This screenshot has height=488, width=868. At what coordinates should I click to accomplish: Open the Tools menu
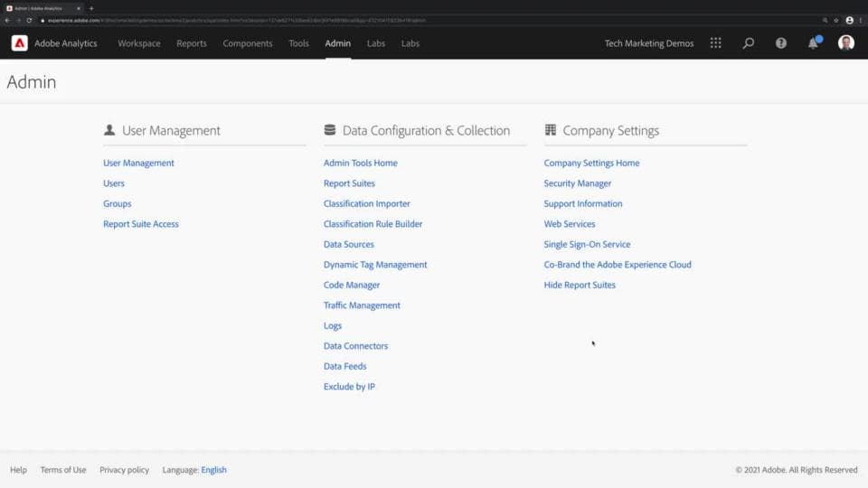coord(298,43)
